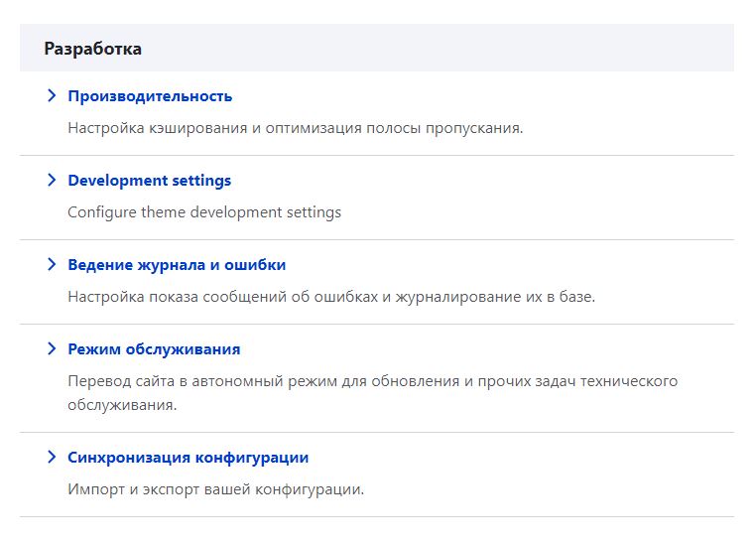Open the Development settings link

pyautogui.click(x=150, y=181)
